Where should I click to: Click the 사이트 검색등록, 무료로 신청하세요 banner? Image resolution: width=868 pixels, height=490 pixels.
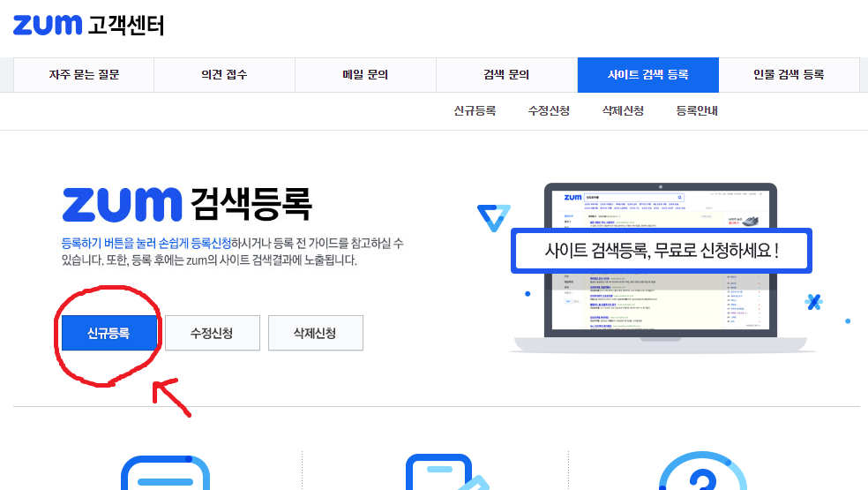pyautogui.click(x=662, y=251)
